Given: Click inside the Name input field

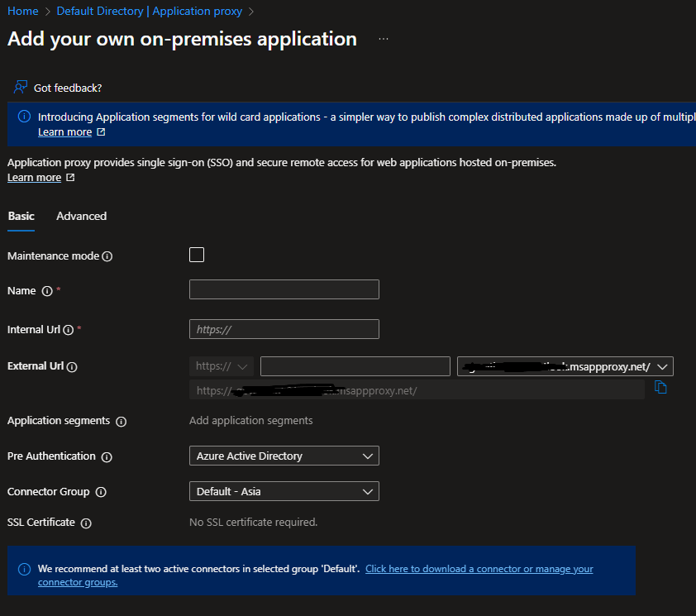Looking at the screenshot, I should click(x=284, y=289).
